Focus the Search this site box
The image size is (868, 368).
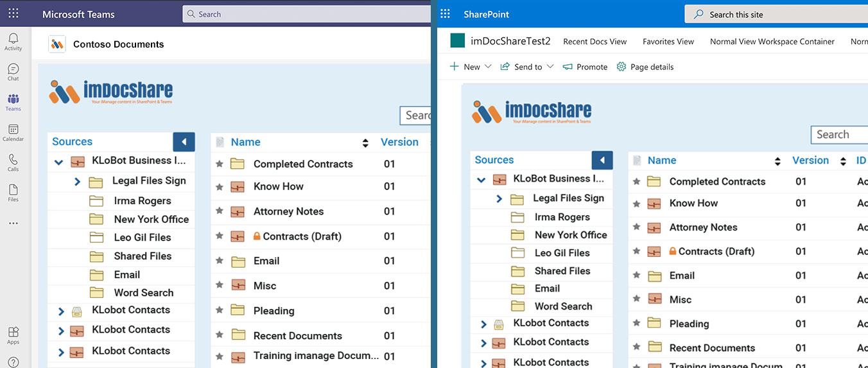776,14
